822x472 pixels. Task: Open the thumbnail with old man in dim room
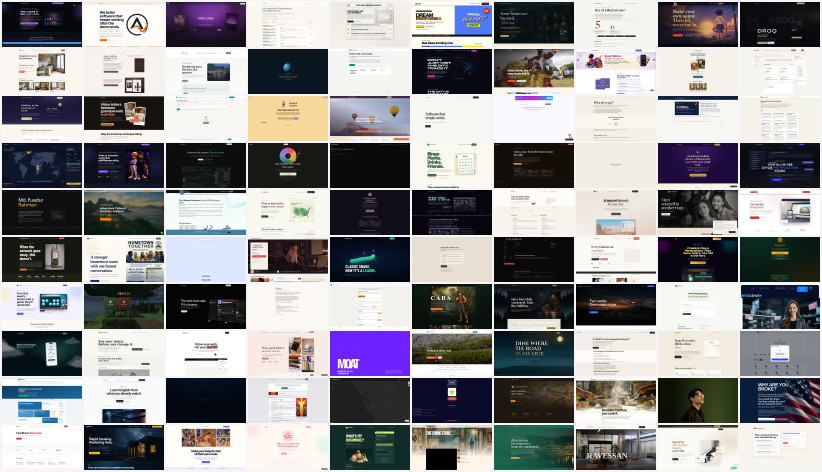tap(288, 260)
